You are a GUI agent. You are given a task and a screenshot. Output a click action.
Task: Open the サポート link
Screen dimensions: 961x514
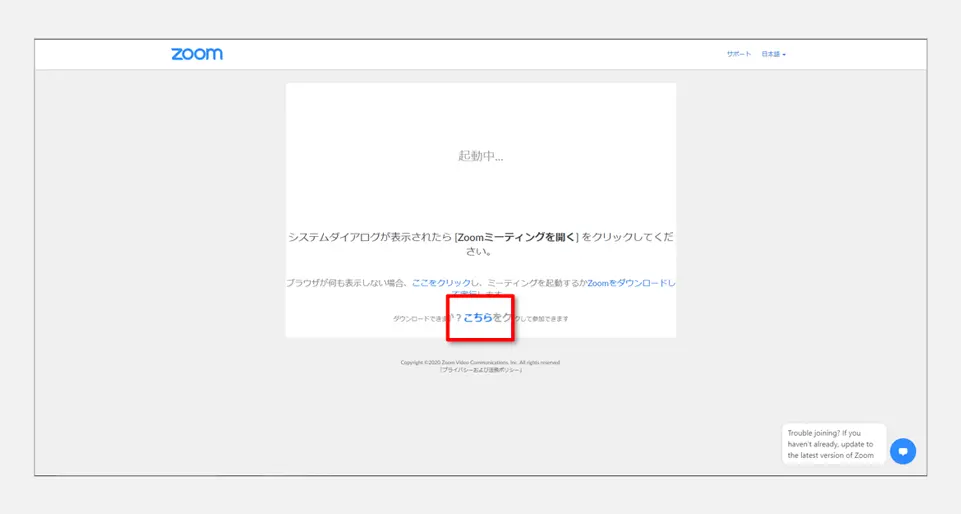(739, 54)
